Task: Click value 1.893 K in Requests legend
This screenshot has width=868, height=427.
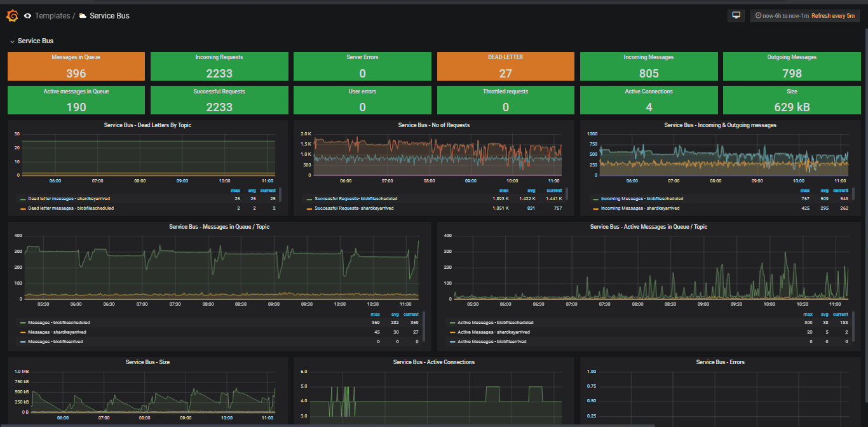Action: click(x=501, y=199)
